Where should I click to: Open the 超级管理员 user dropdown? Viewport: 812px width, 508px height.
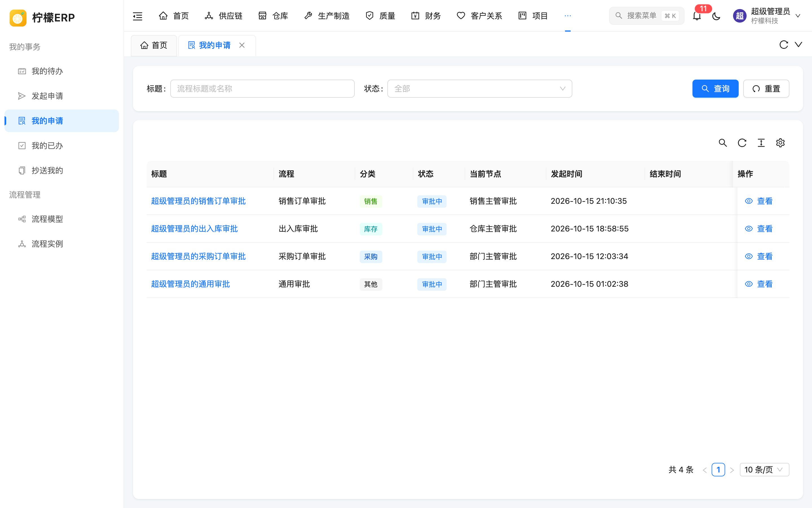[x=767, y=16]
